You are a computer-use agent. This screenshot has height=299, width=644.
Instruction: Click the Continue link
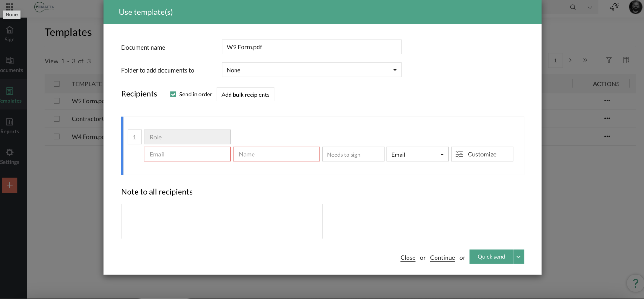pos(442,258)
